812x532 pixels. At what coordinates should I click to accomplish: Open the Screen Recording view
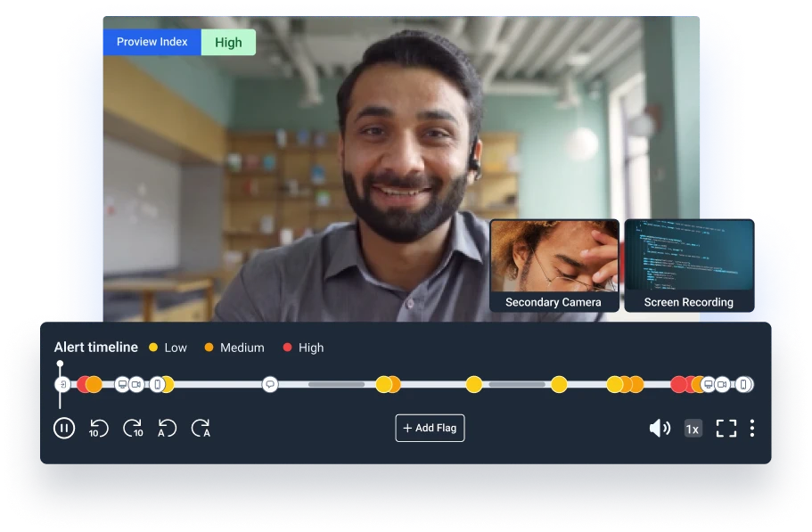pos(689,265)
